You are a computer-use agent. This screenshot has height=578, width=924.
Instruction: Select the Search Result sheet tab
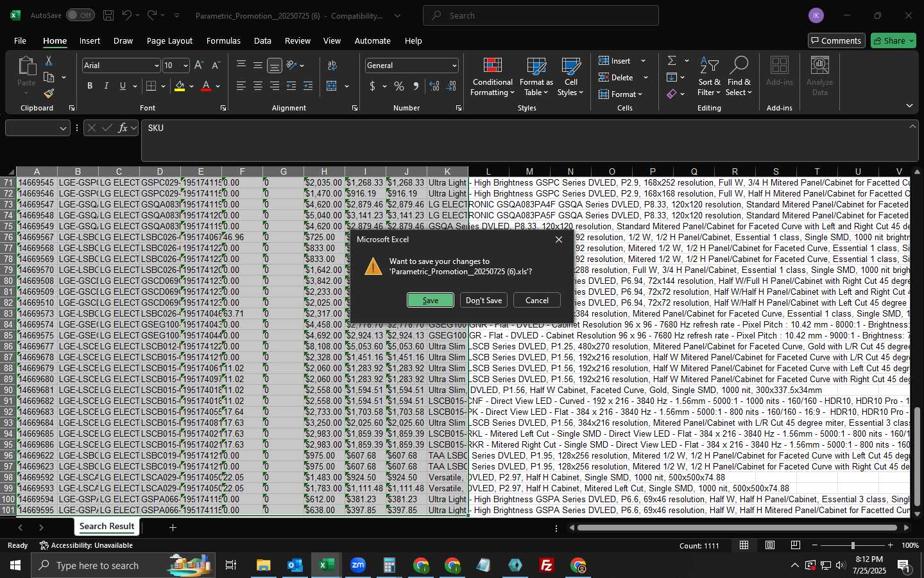(x=107, y=527)
